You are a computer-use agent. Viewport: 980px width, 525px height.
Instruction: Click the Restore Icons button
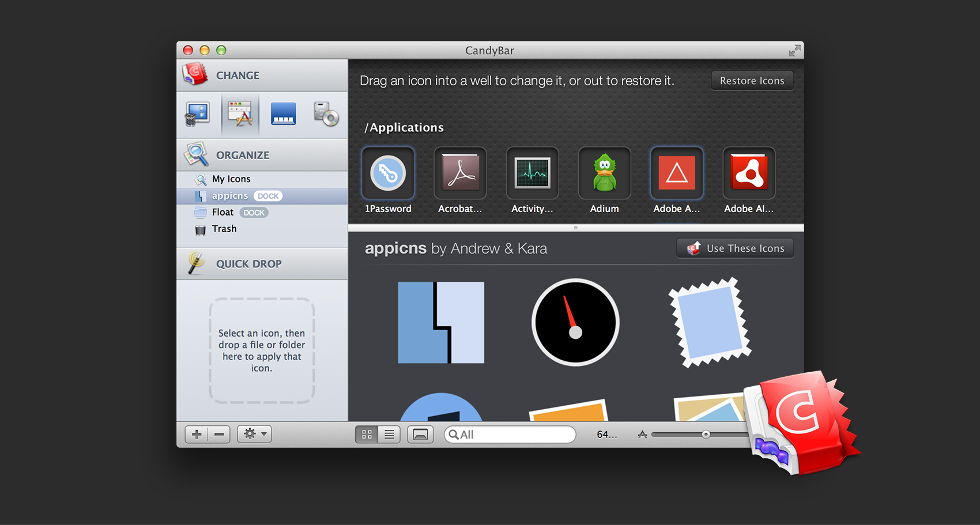point(752,81)
